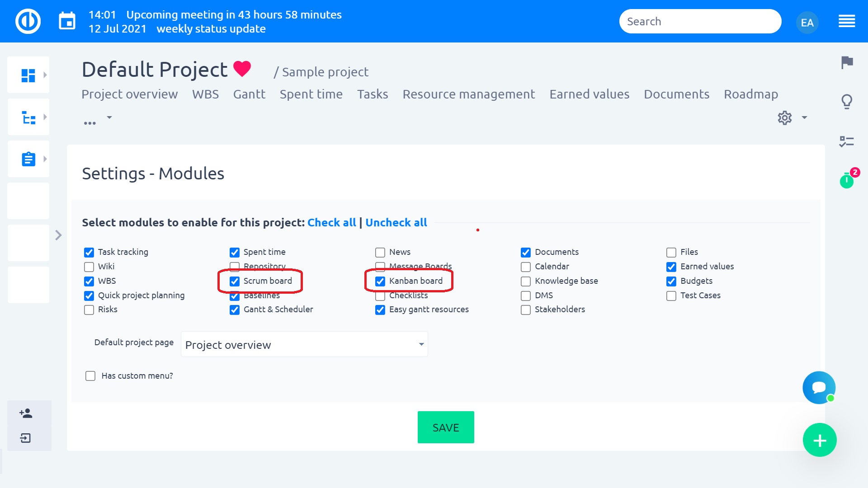Click the three dots more tabs icon
This screenshot has width=868, height=488.
90,123
